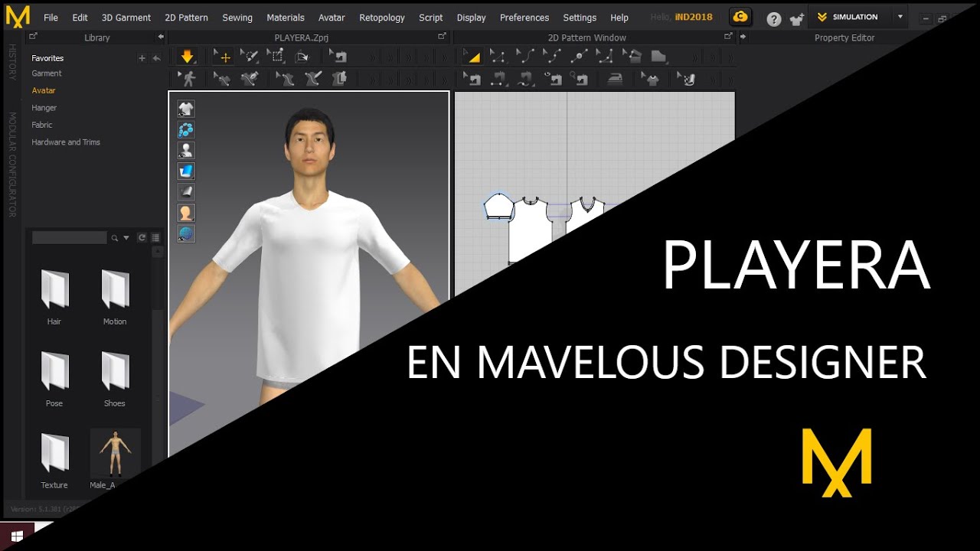Select the Transform Pattern yellow triangle tool
Image resolution: width=980 pixels, height=551 pixels.
[473, 56]
